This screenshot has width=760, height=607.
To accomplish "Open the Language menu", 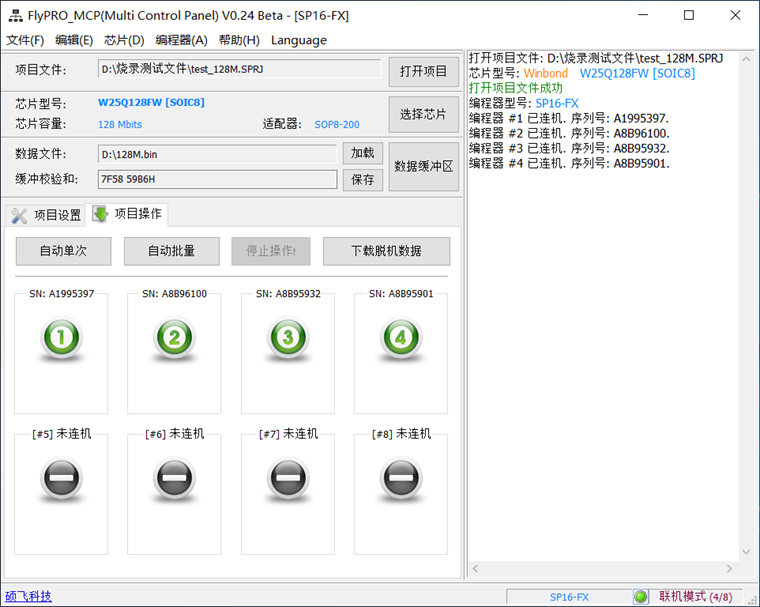I will [x=298, y=40].
